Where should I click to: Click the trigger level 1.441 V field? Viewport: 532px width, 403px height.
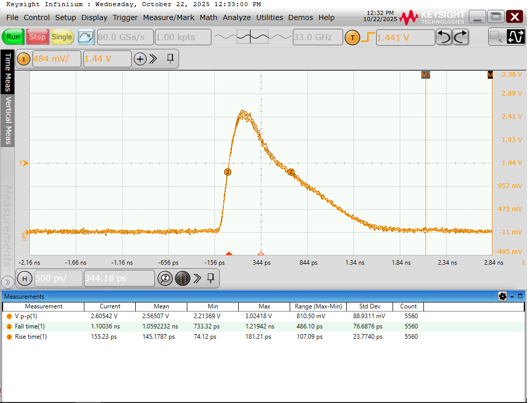point(405,38)
